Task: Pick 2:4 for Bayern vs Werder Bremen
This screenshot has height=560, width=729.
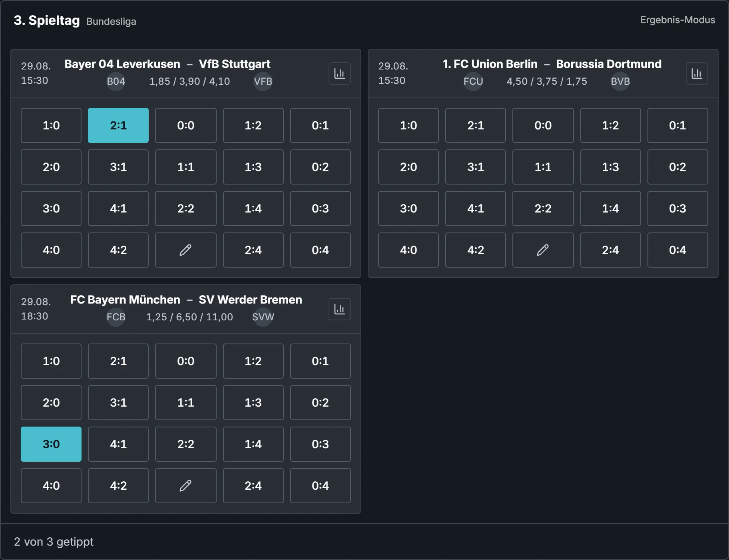Action: tap(253, 486)
